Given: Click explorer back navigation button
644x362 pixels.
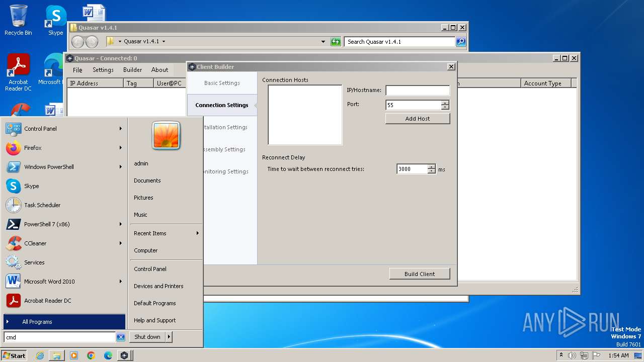Looking at the screenshot, I should pos(77,42).
